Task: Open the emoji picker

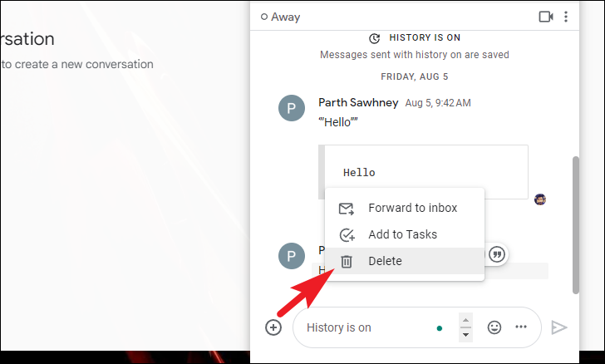Action: point(494,327)
